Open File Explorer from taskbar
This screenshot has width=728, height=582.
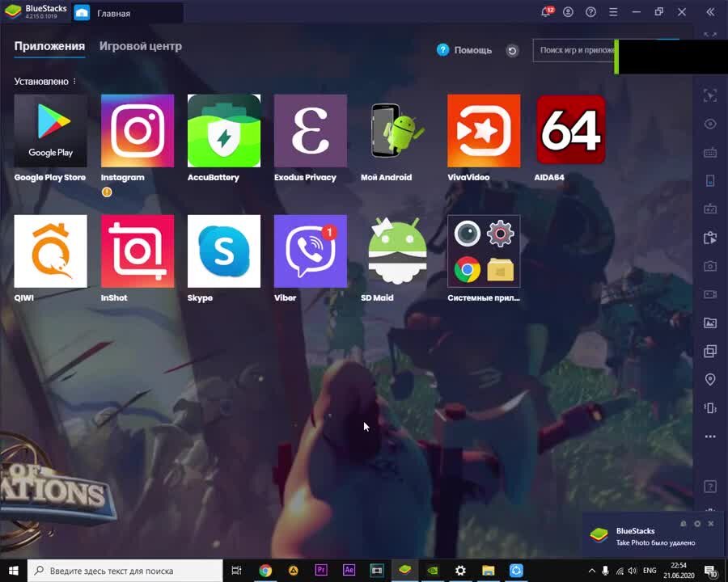488,571
